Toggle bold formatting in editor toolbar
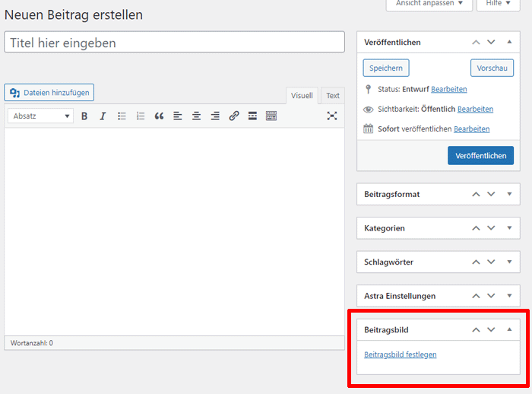The image size is (532, 394). click(x=84, y=116)
